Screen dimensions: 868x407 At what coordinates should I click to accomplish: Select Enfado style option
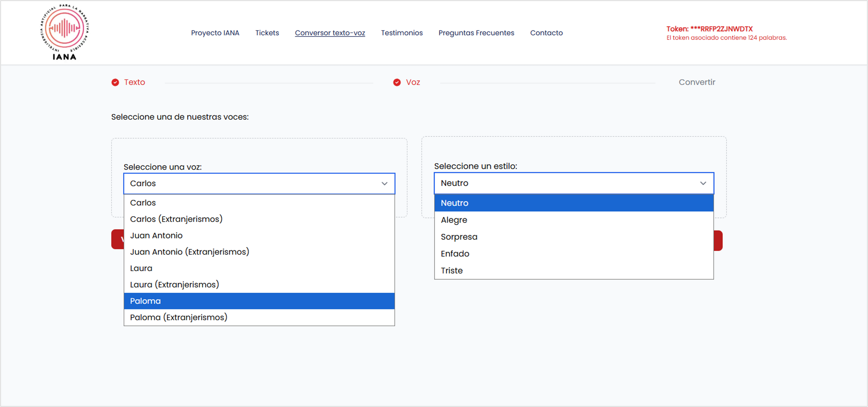pos(455,254)
